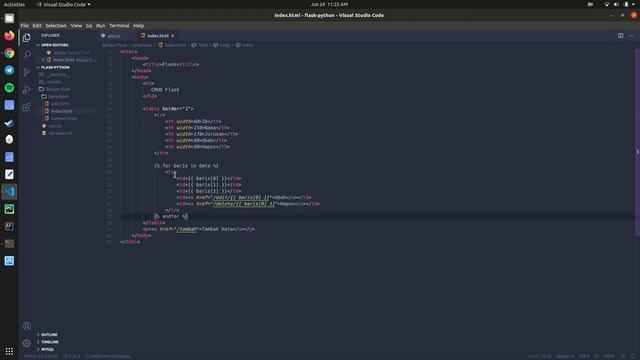Screen dimensions: 640x360
Task: Open app.py in the explorer tree
Action: point(55,126)
